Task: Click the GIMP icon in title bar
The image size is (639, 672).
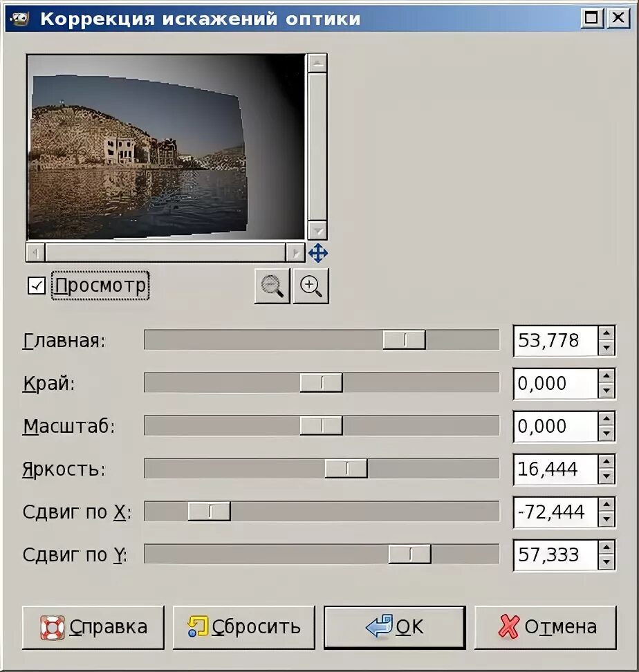Action: click(20, 19)
